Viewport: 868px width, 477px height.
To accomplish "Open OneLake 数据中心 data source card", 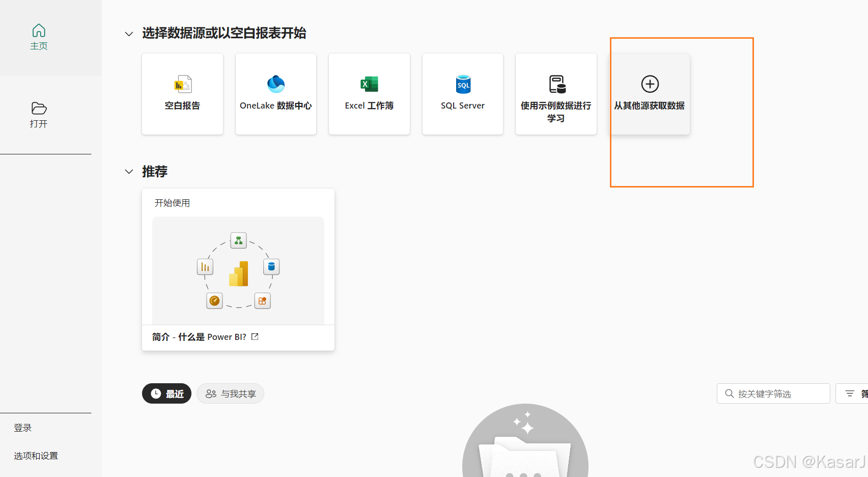I will [x=276, y=94].
